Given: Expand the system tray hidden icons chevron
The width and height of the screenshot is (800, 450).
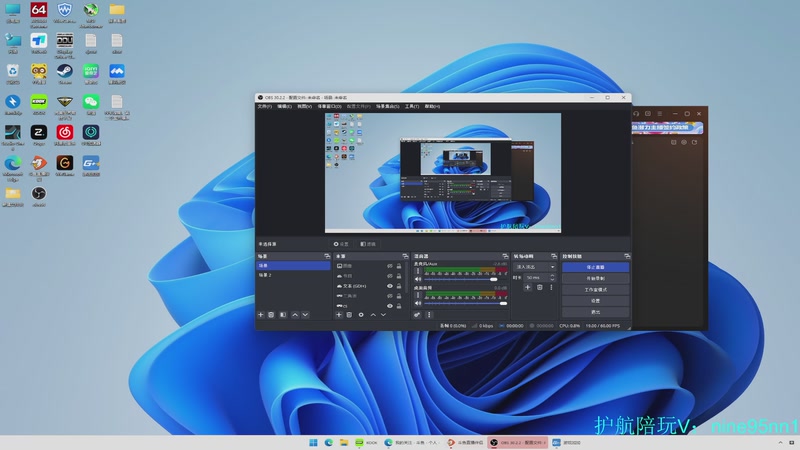Looking at the screenshot, I should [780, 442].
